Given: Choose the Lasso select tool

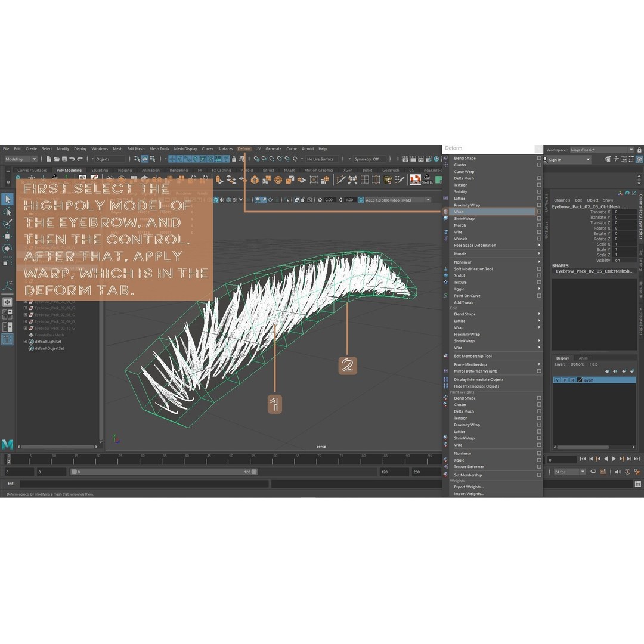Looking at the screenshot, I should [x=7, y=212].
